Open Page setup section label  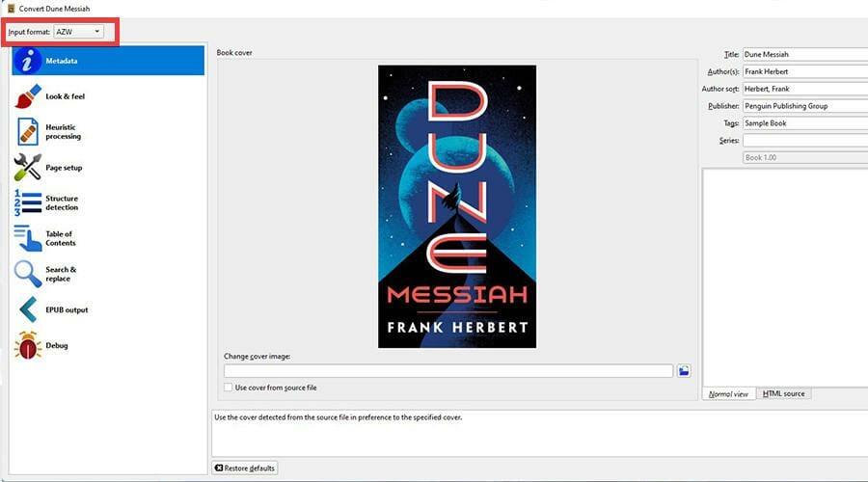click(x=64, y=168)
